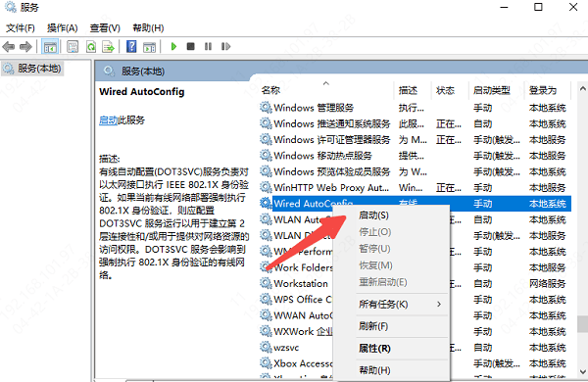The image size is (588, 382).
Task: Refresh the list with the toolbar refresh icon
Action: (91, 46)
